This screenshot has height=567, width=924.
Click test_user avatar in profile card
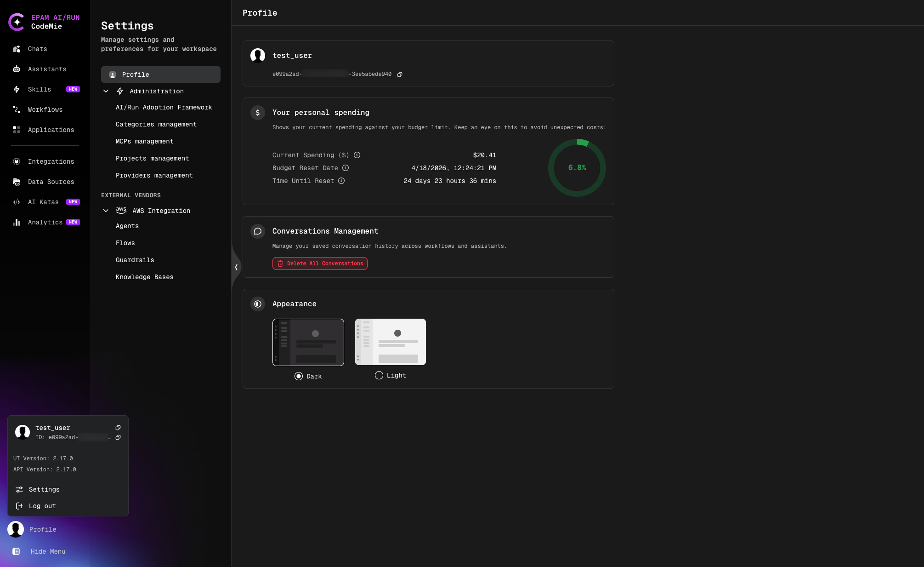coord(258,55)
